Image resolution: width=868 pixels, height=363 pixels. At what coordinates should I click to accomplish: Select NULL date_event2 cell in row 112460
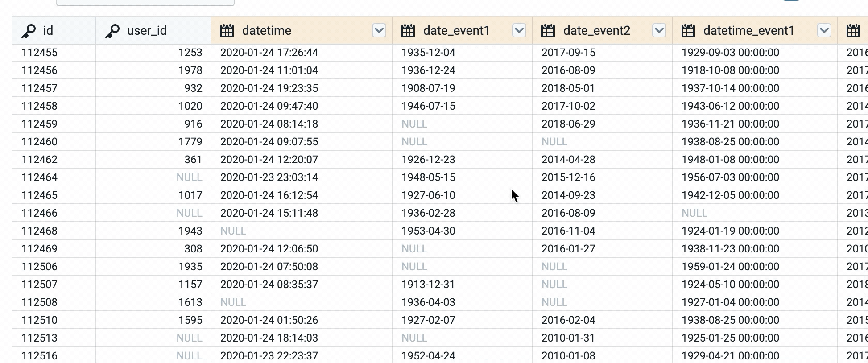click(602, 142)
